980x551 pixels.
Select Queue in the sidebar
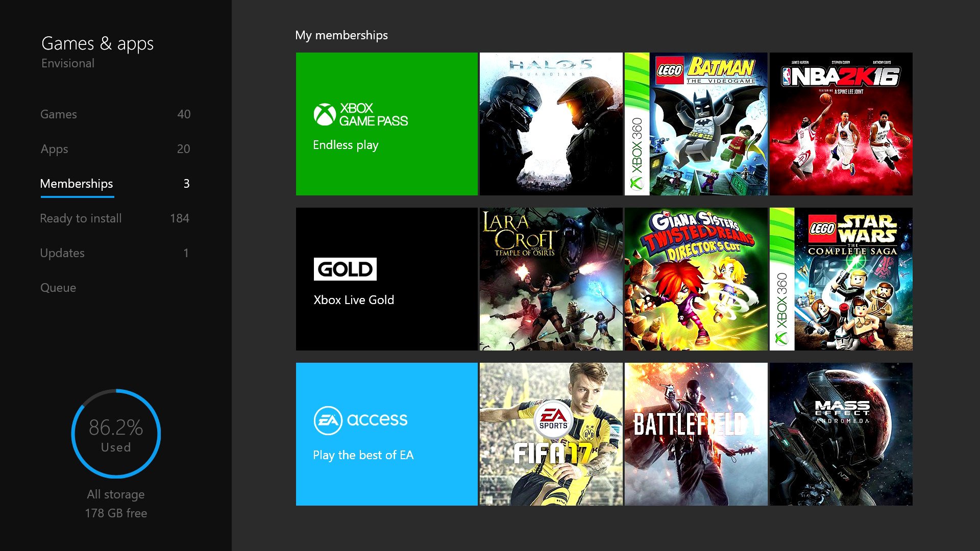(x=59, y=287)
